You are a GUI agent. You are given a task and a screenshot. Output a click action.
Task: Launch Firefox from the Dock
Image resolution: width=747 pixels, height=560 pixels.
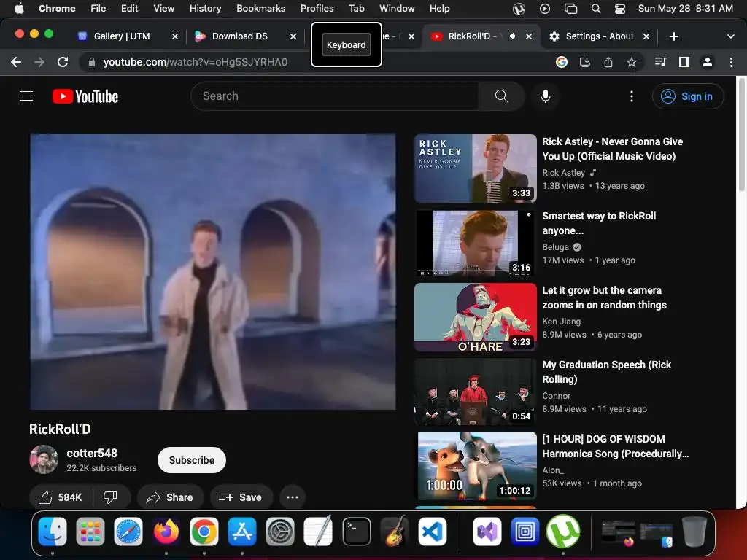[x=166, y=532]
